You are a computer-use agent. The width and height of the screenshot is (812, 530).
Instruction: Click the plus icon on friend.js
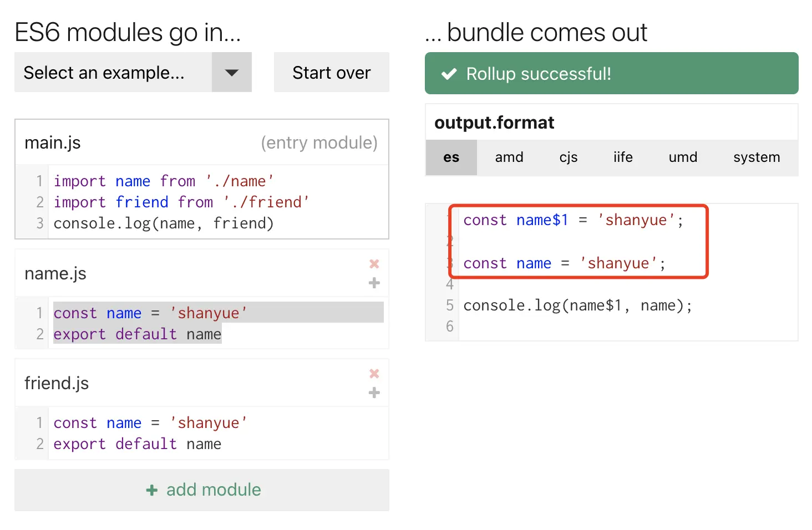click(x=374, y=393)
